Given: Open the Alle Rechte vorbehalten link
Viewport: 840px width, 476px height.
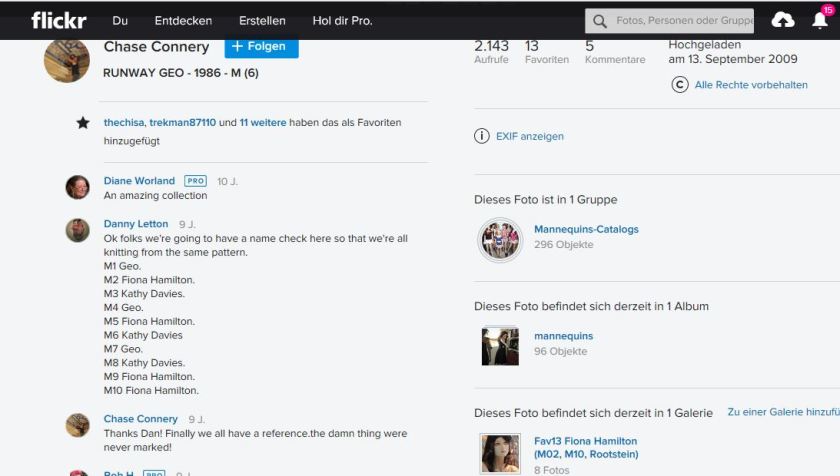Looking at the screenshot, I should click(751, 85).
